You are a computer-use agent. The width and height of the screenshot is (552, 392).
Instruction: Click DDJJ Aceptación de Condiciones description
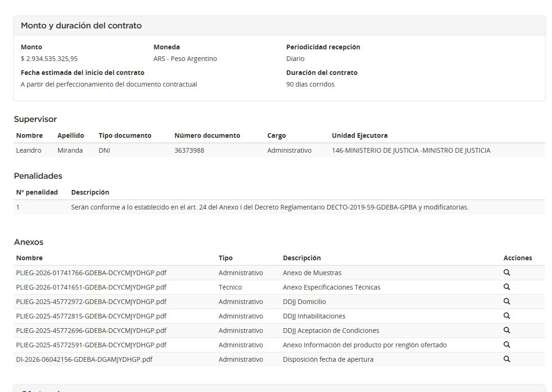pos(331,331)
